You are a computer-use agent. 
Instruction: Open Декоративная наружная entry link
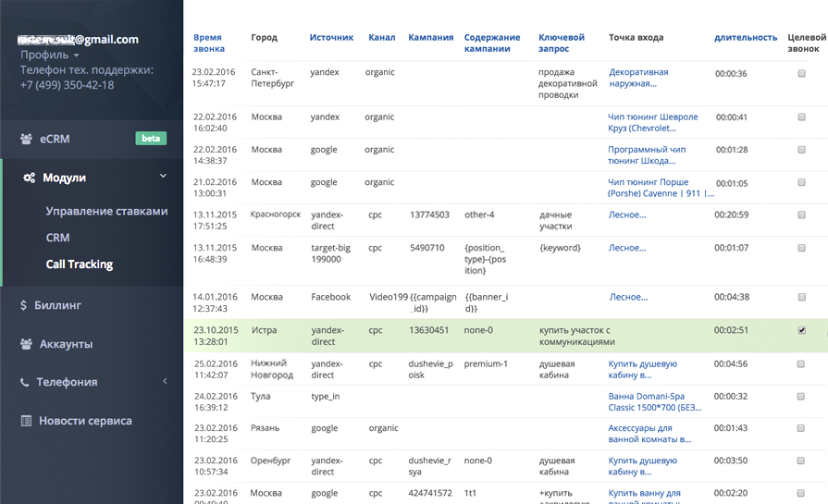638,78
